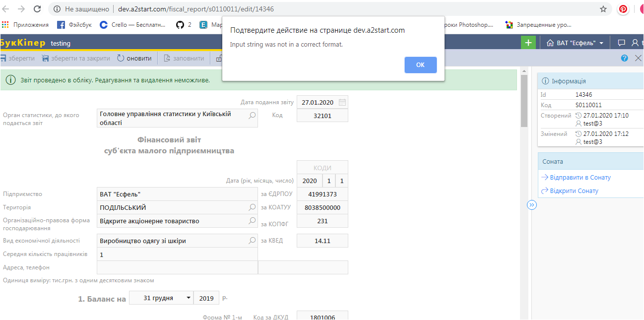Open the Запрещенные уро... bookmark
The height and width of the screenshot is (320, 644).
[538, 24]
